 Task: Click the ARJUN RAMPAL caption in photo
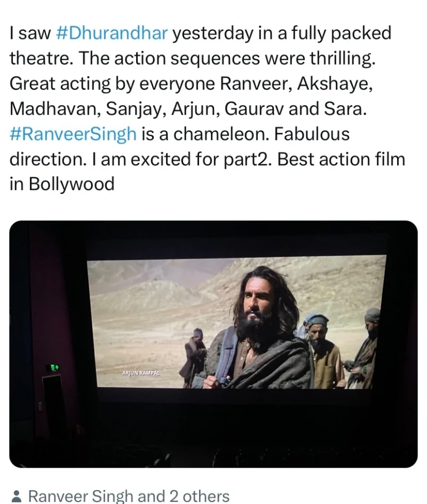[x=141, y=373]
